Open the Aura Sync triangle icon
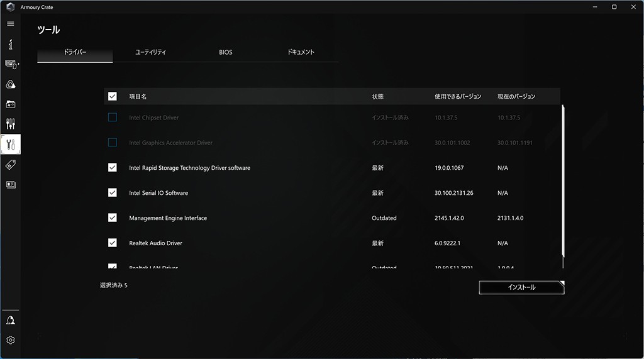The image size is (644, 359). [x=11, y=84]
